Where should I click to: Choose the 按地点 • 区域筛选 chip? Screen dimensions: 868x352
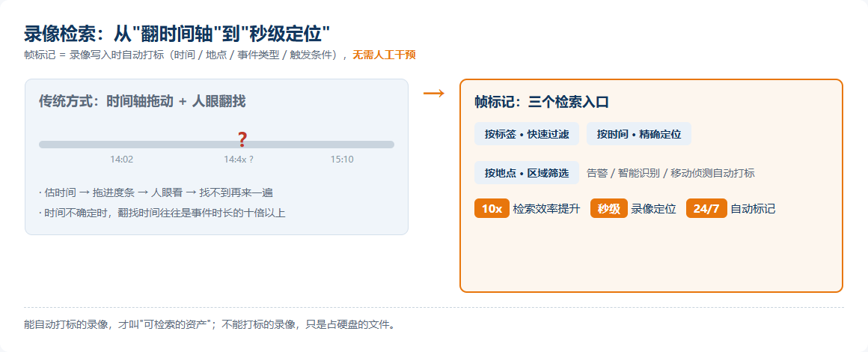click(527, 173)
